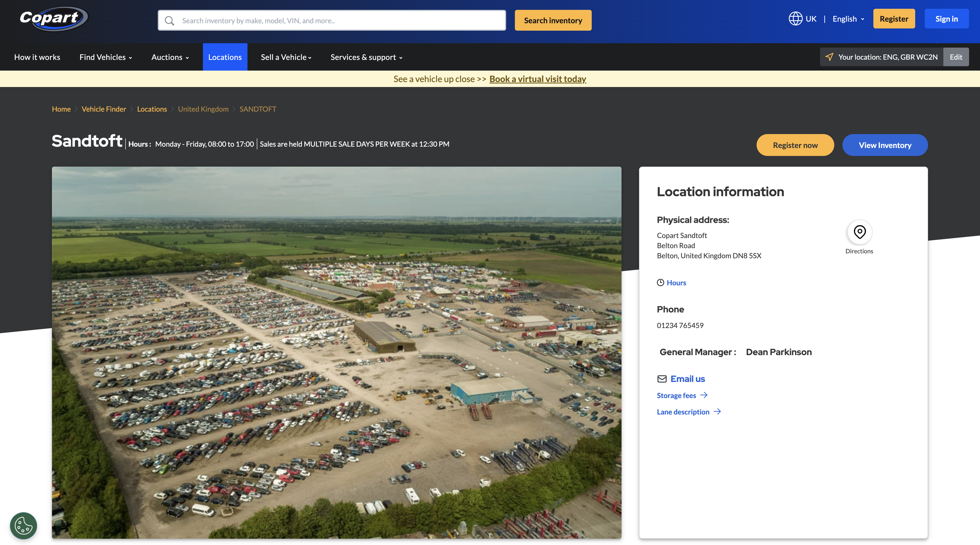Select the Locations navigation item
Viewport: 980px width, 545px height.
(x=225, y=57)
